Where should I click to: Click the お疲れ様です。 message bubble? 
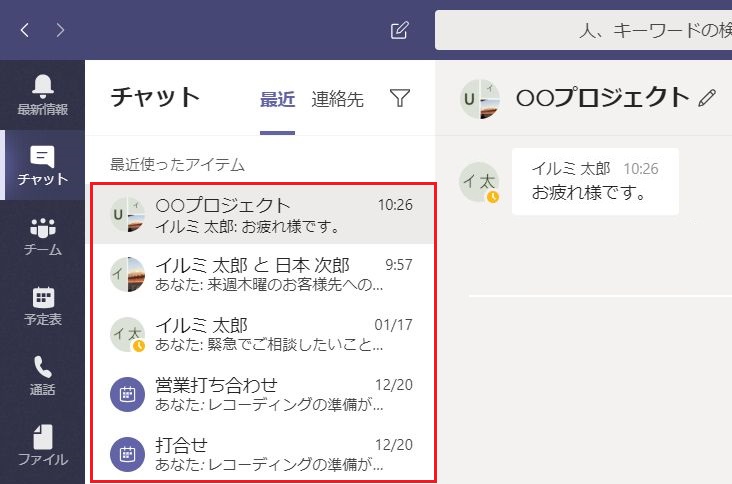click(595, 181)
